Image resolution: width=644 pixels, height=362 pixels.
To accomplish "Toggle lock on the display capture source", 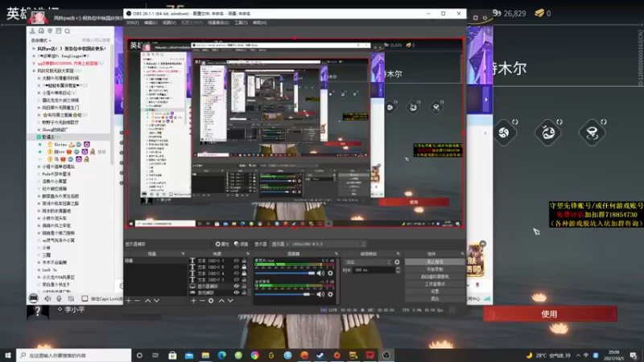I will coord(244,286).
